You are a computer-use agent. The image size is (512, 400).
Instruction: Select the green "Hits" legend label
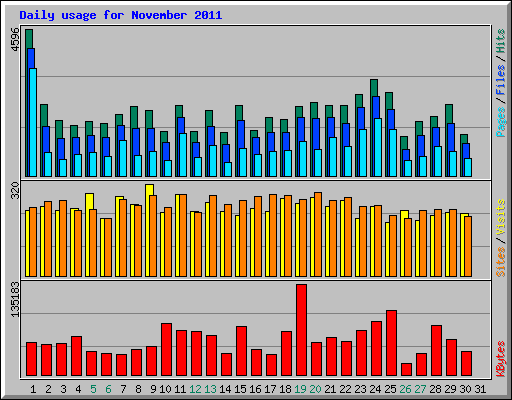pos(500,42)
